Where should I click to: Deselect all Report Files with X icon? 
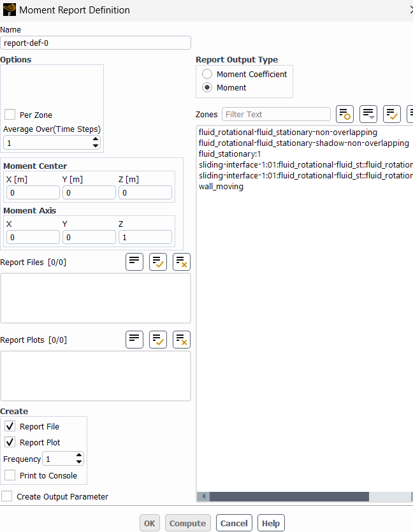(182, 262)
